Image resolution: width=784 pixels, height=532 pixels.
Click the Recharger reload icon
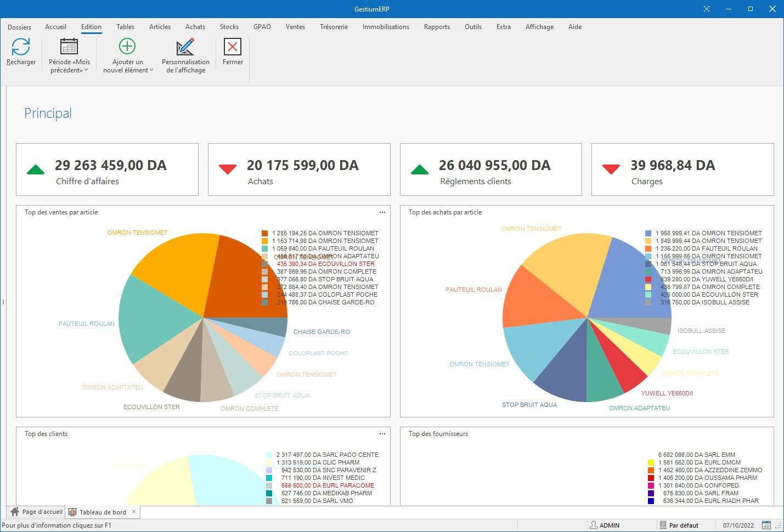[21, 47]
